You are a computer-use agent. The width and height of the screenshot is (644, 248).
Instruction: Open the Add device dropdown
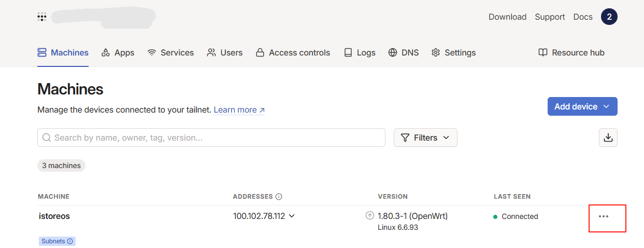click(x=582, y=106)
